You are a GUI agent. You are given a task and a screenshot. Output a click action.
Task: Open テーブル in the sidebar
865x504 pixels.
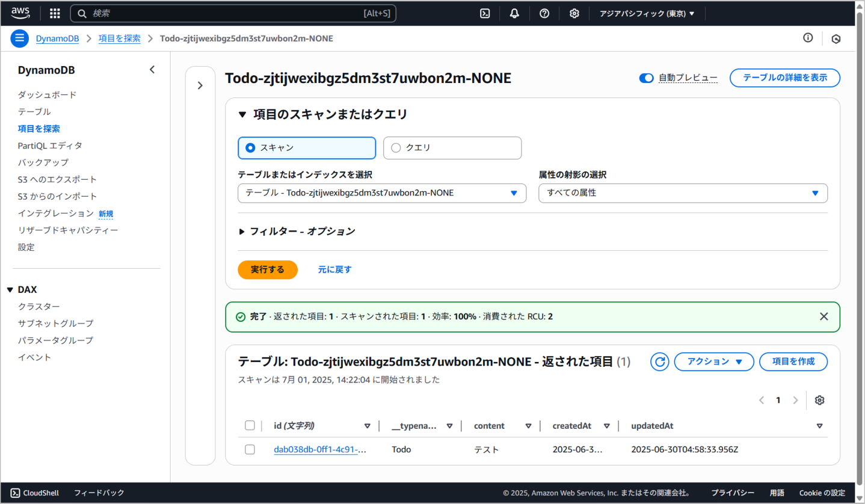(x=34, y=112)
